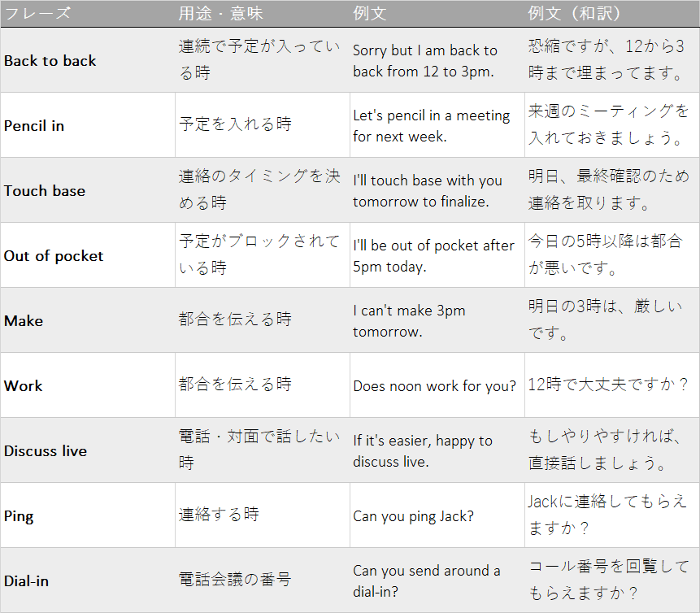Image resolution: width=700 pixels, height=613 pixels.
Task: Select the "Pencil in" phrase cell
Action: pyautogui.click(x=34, y=126)
